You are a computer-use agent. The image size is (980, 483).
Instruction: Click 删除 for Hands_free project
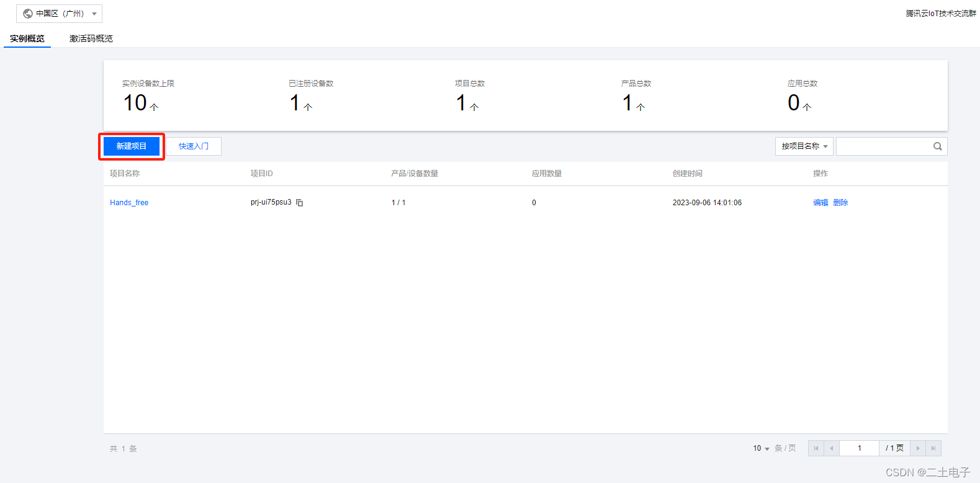coord(840,203)
